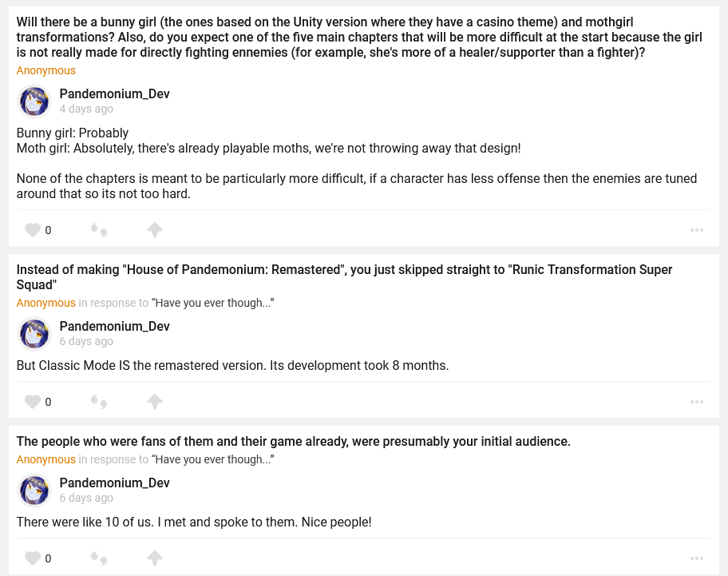
Task: Open Pandemonium_Dev avatar on the bunny girl answer
Action: pos(34,101)
